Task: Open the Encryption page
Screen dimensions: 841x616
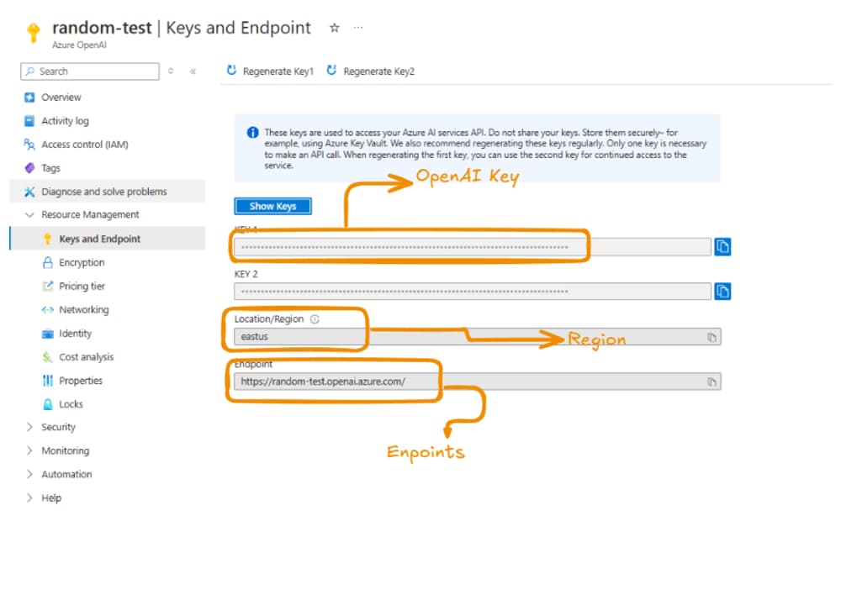Action: tap(82, 262)
